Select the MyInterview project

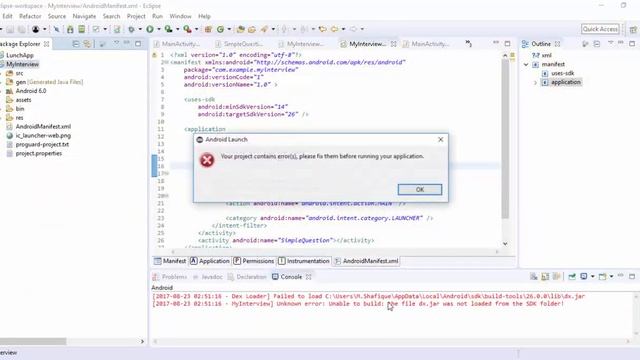click(22, 64)
